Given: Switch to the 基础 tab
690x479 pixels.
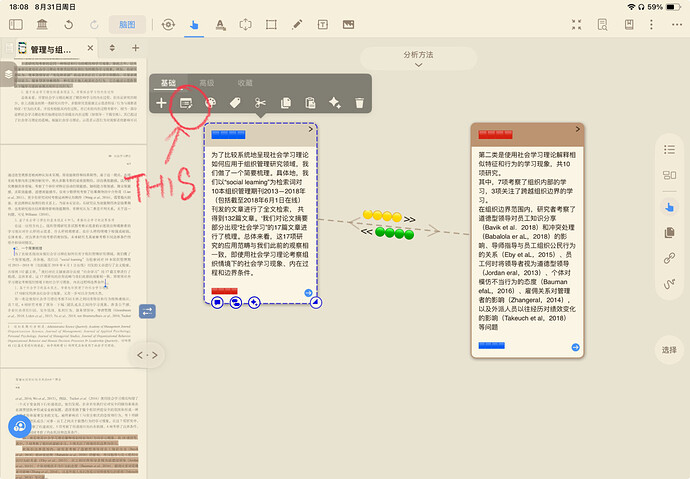Looking at the screenshot, I should [168, 83].
